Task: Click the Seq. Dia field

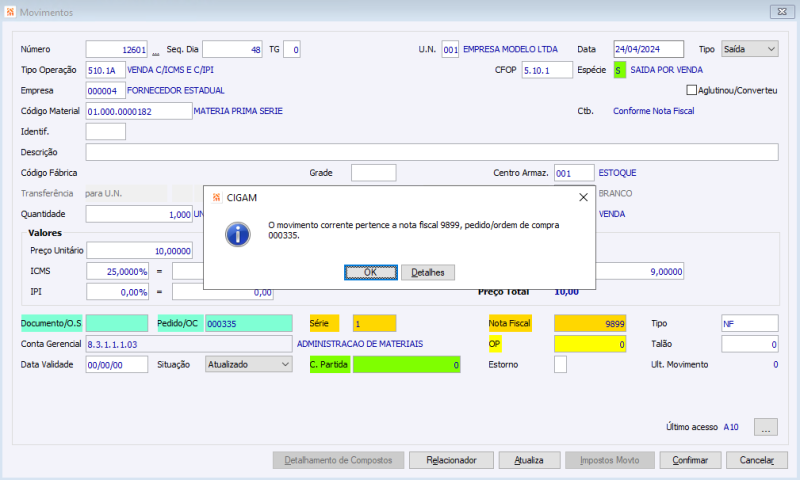Action: (232, 49)
